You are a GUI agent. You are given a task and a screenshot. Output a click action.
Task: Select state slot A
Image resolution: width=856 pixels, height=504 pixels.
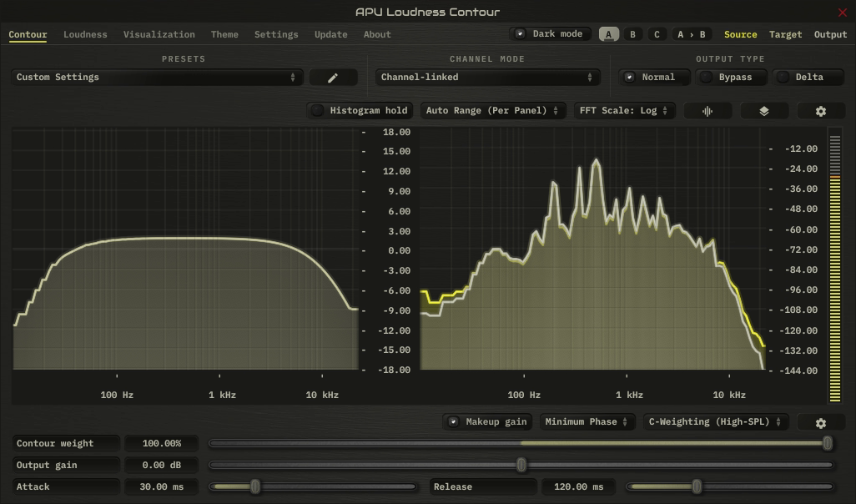tap(609, 34)
